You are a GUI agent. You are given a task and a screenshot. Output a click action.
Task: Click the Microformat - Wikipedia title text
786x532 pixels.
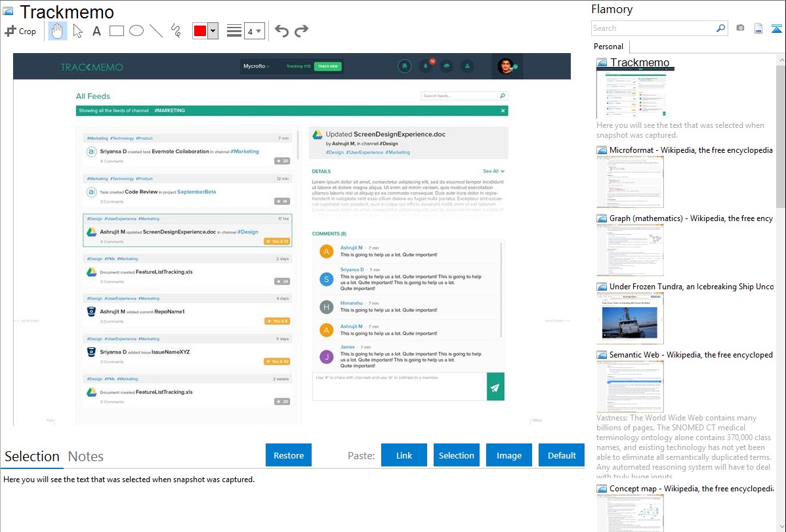691,150
